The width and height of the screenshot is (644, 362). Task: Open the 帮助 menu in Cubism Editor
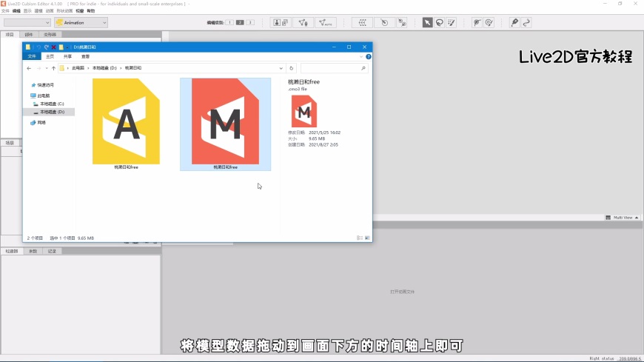91,11
